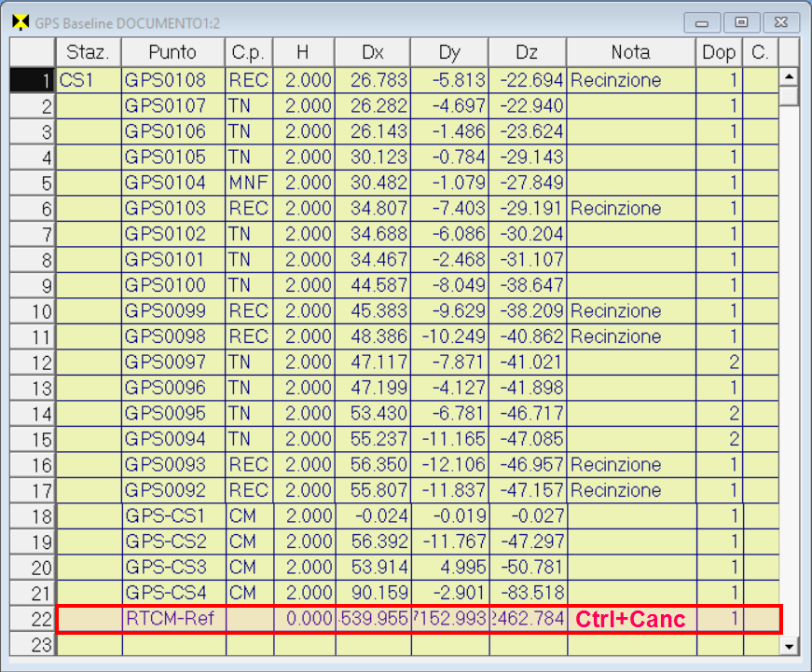
Task: Click the Staz. column header
Action: (x=89, y=52)
